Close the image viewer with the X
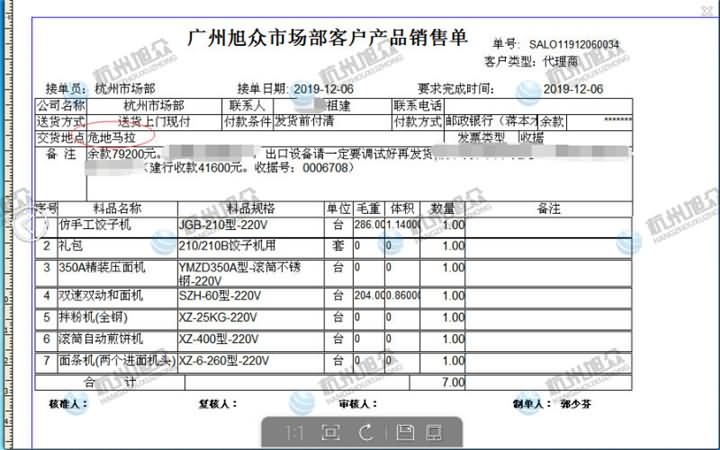The height and width of the screenshot is (450, 720). tap(705, 10)
